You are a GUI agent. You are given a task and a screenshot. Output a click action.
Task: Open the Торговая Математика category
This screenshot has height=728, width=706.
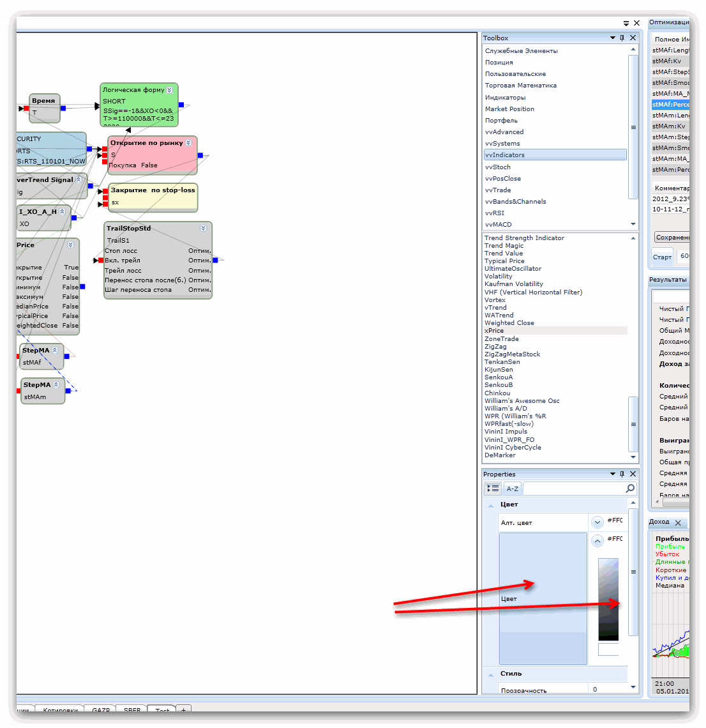tap(521, 86)
